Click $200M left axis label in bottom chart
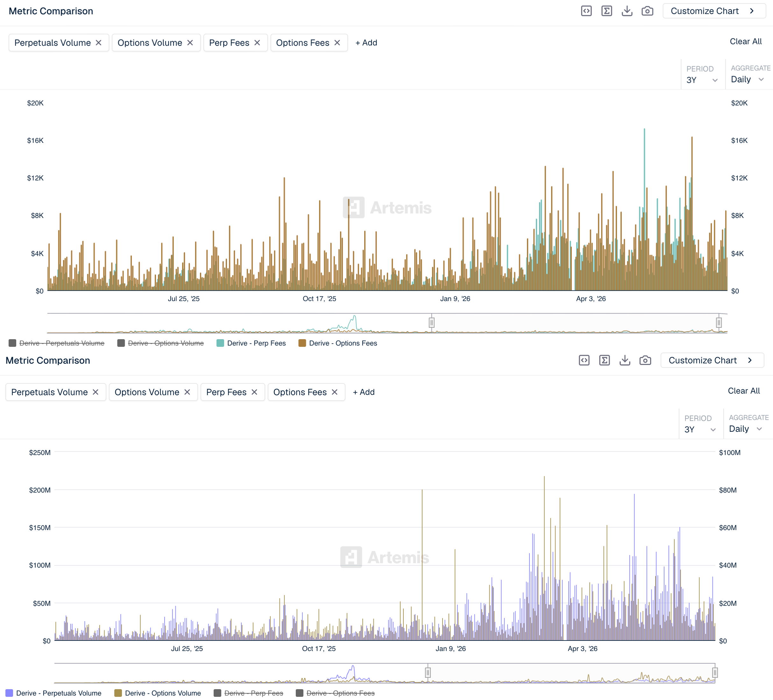The width and height of the screenshot is (773, 700). pos(40,490)
